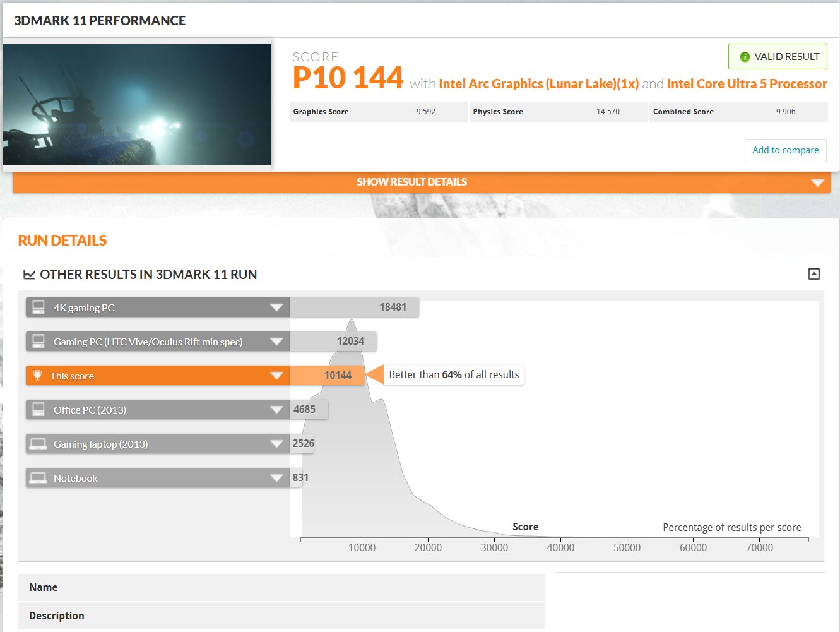Click the desktop icon beside 4K gaming PC
The height and width of the screenshot is (632, 840).
tap(38, 307)
